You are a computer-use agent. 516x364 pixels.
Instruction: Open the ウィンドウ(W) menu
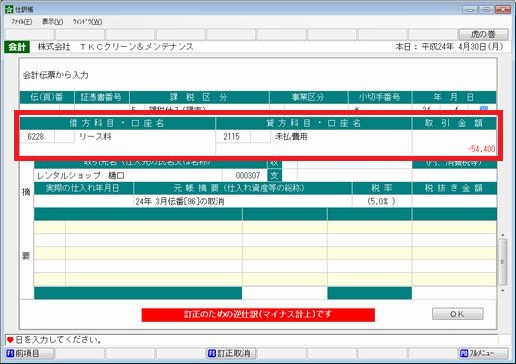pyautogui.click(x=87, y=22)
